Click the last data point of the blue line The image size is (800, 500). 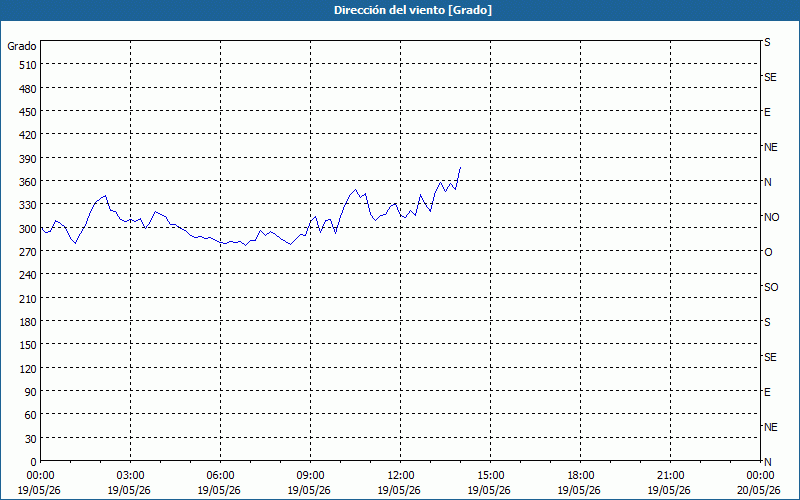[x=461, y=167]
